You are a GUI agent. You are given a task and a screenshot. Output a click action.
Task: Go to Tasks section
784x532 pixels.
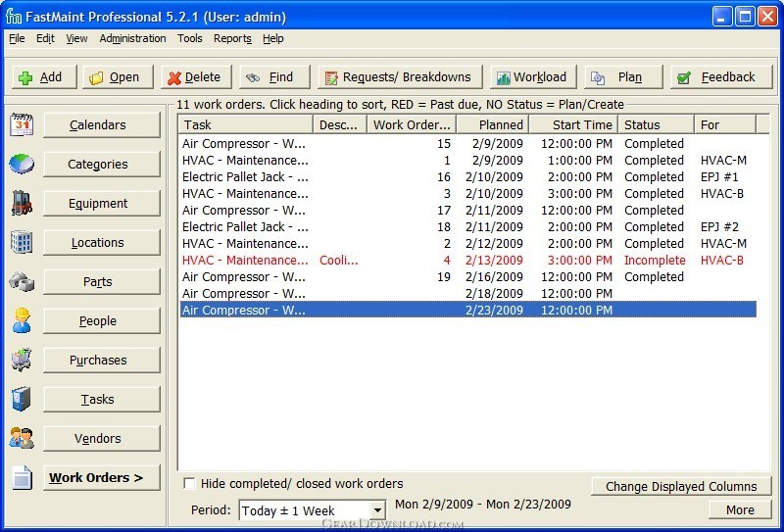[x=102, y=399]
